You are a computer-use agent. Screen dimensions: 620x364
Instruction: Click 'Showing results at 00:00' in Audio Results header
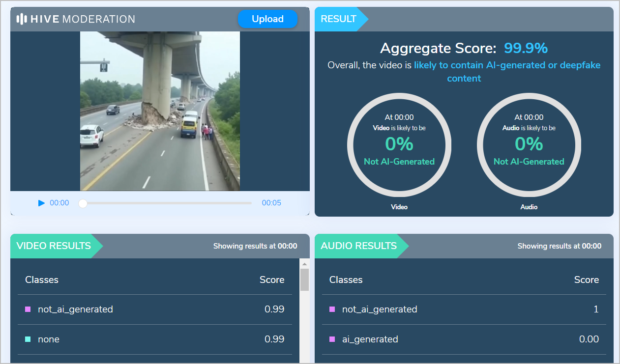pyautogui.click(x=560, y=246)
